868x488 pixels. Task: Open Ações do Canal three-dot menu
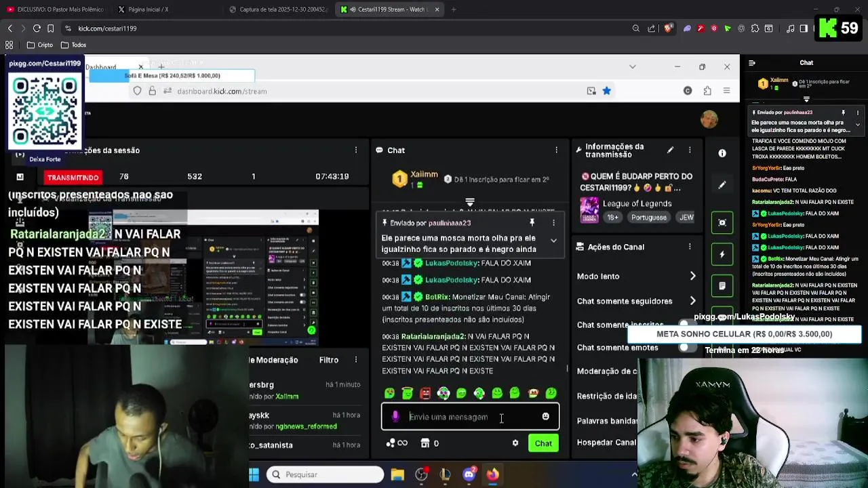click(690, 247)
